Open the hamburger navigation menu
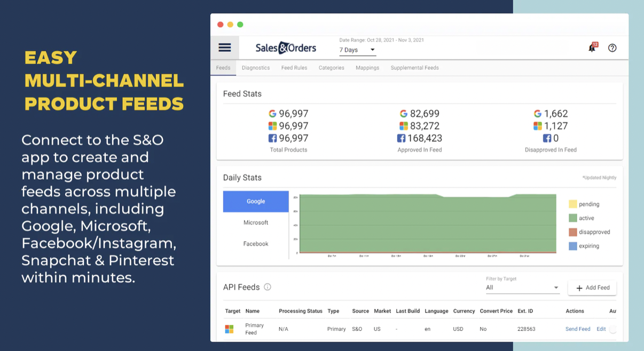This screenshot has width=644, height=351. pos(225,47)
